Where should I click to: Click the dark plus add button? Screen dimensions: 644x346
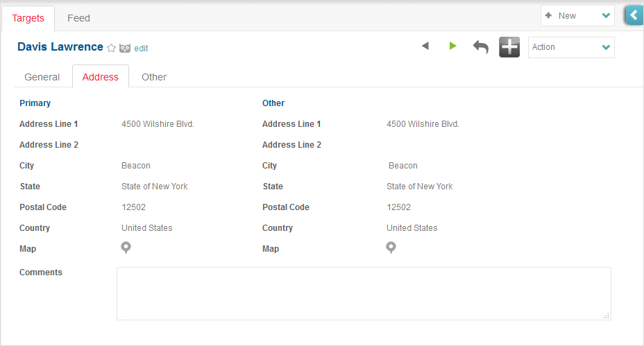(509, 47)
